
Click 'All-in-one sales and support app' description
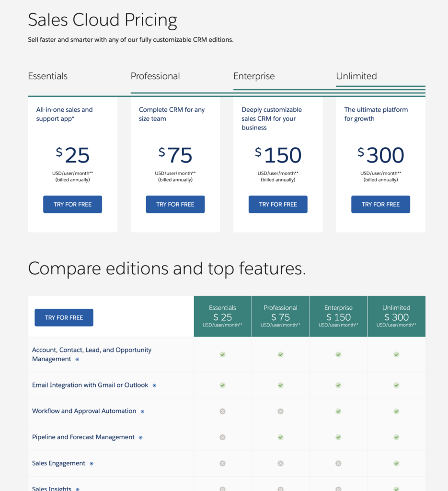(x=65, y=114)
